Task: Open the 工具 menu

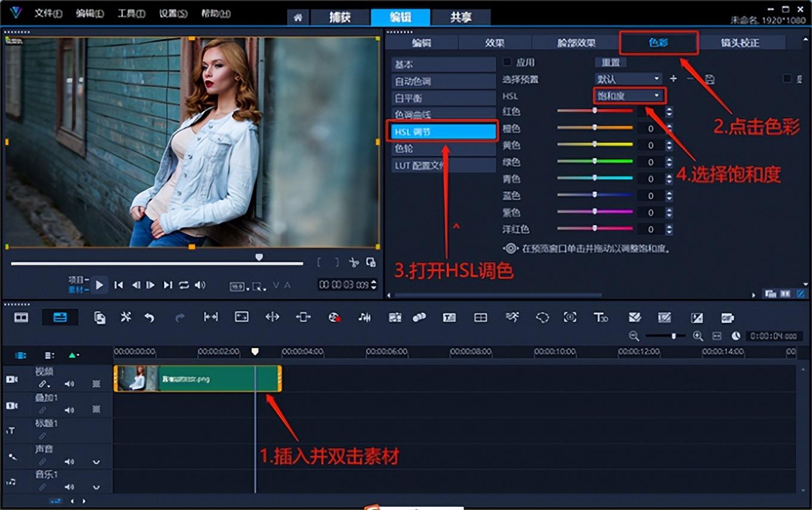Action: point(131,13)
